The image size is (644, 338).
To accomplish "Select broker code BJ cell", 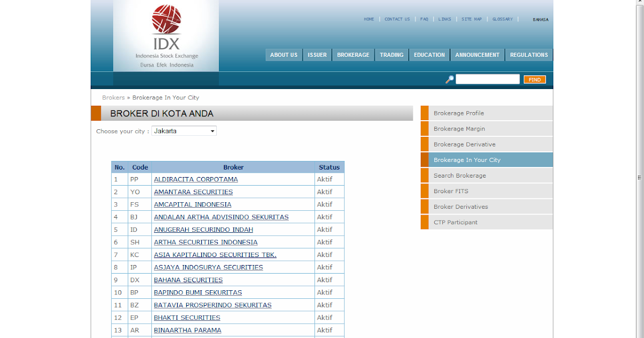I will click(x=140, y=217).
